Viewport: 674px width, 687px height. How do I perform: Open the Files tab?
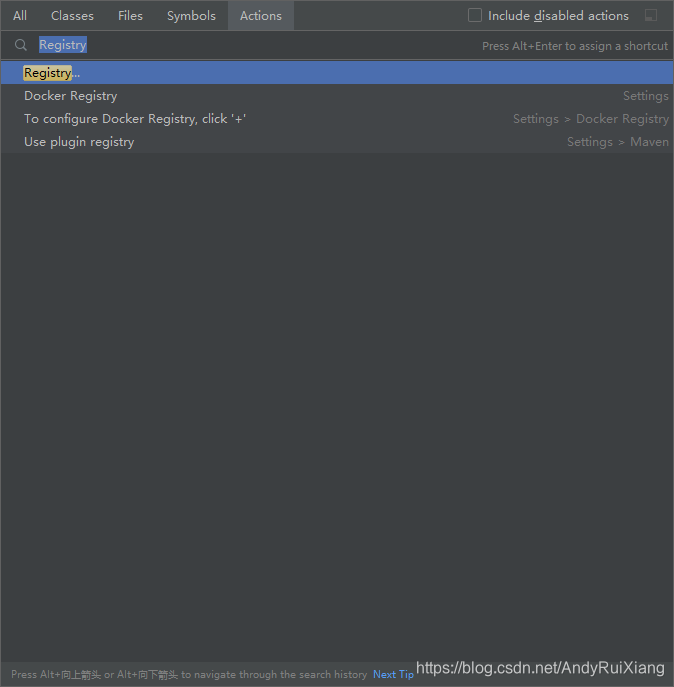pyautogui.click(x=130, y=16)
